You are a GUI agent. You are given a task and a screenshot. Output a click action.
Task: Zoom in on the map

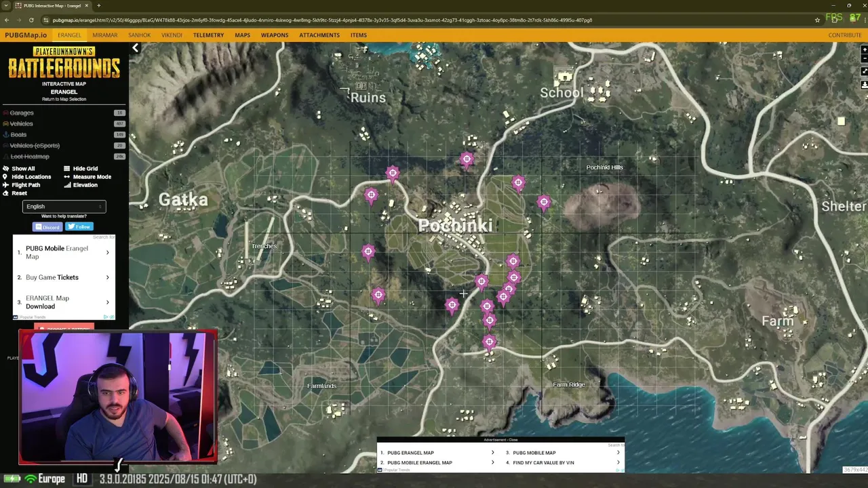click(x=864, y=49)
